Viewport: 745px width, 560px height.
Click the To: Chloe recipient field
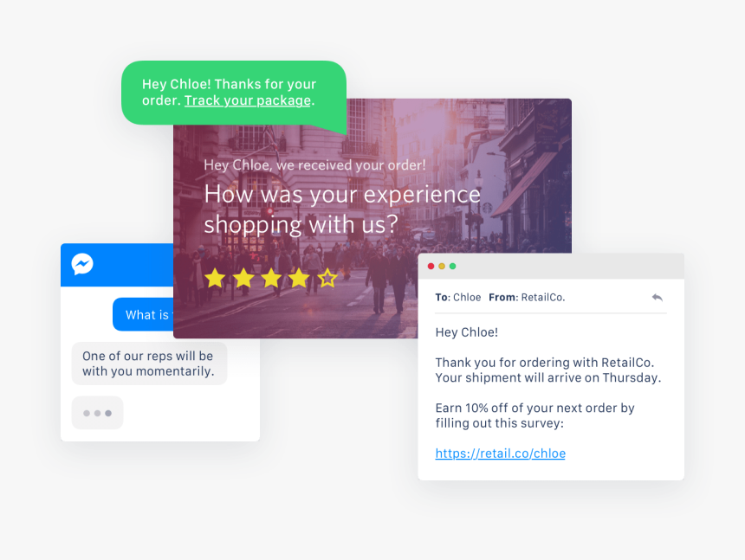(458, 298)
